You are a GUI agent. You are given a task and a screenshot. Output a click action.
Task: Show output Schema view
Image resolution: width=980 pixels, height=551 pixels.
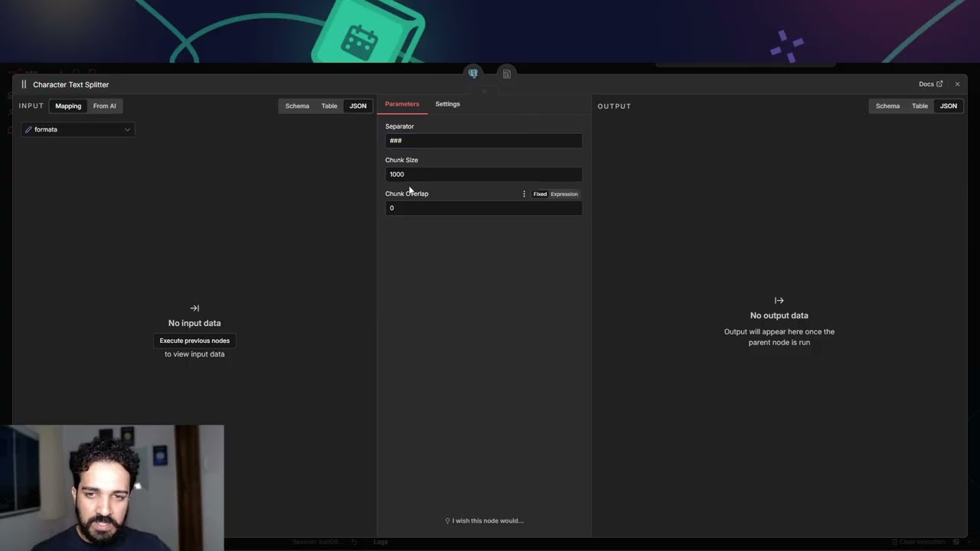[887, 106]
